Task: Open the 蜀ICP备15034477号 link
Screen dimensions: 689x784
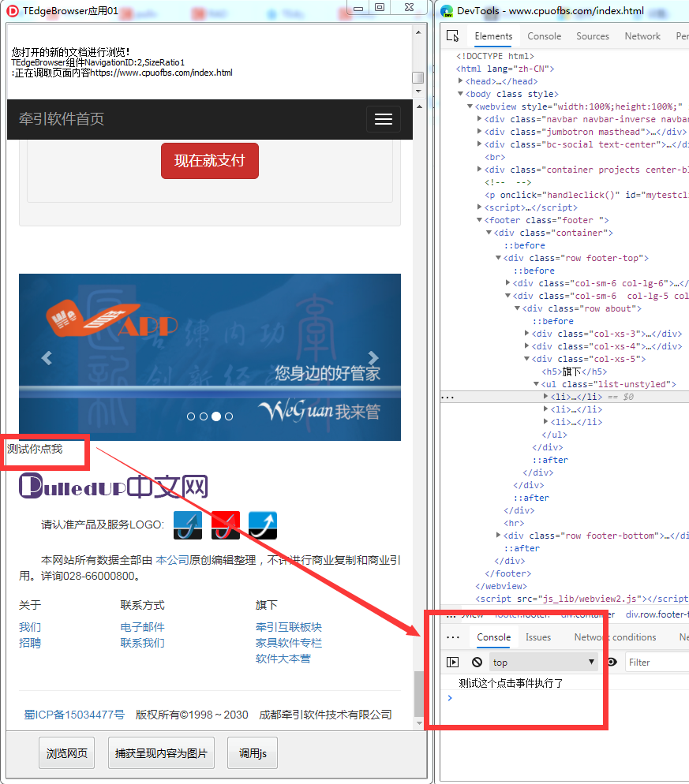Action: tap(74, 715)
